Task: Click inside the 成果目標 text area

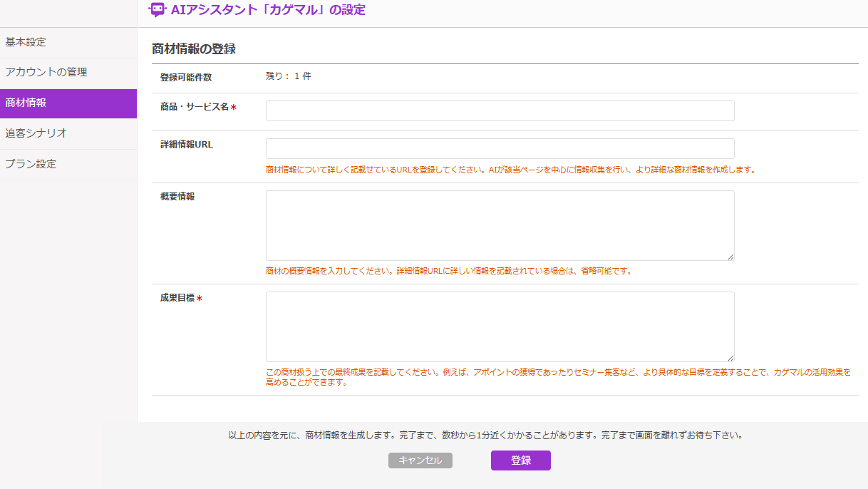Action: pyautogui.click(x=500, y=326)
